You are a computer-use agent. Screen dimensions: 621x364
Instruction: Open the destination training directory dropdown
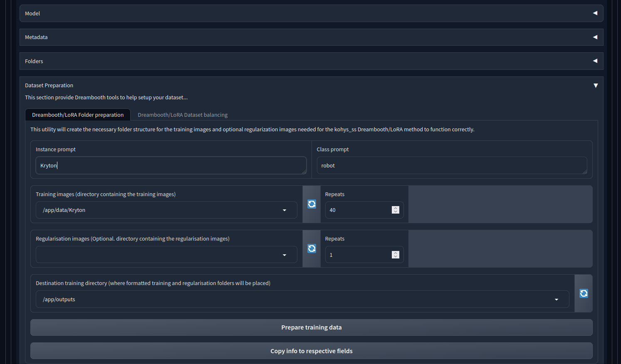click(556, 300)
